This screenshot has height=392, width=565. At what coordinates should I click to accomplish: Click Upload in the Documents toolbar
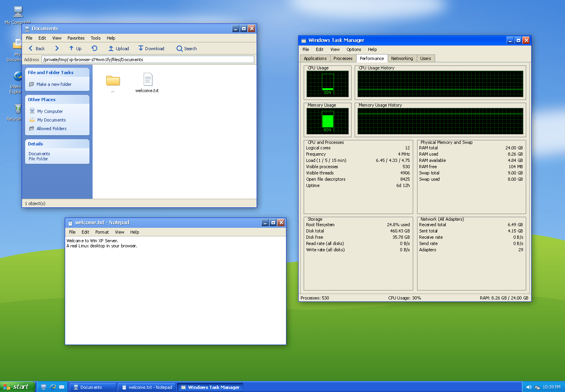118,49
